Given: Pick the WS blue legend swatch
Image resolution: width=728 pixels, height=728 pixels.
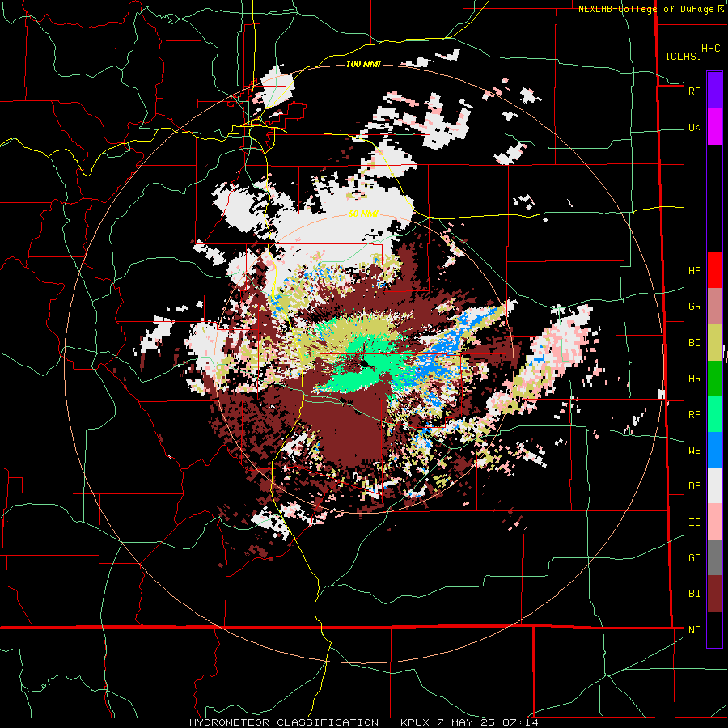Looking at the screenshot, I should tap(714, 450).
